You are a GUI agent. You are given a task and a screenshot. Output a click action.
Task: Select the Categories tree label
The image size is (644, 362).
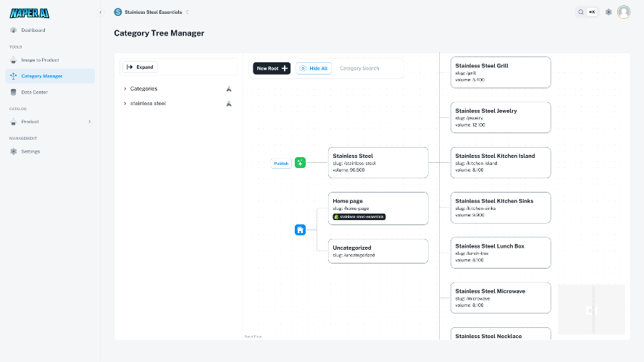(x=143, y=88)
